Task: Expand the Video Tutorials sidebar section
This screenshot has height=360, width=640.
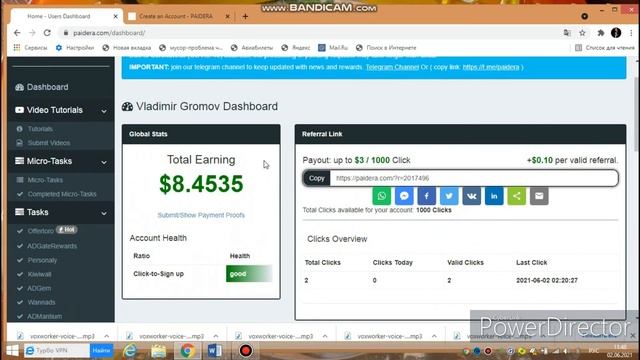Action: pos(104,111)
